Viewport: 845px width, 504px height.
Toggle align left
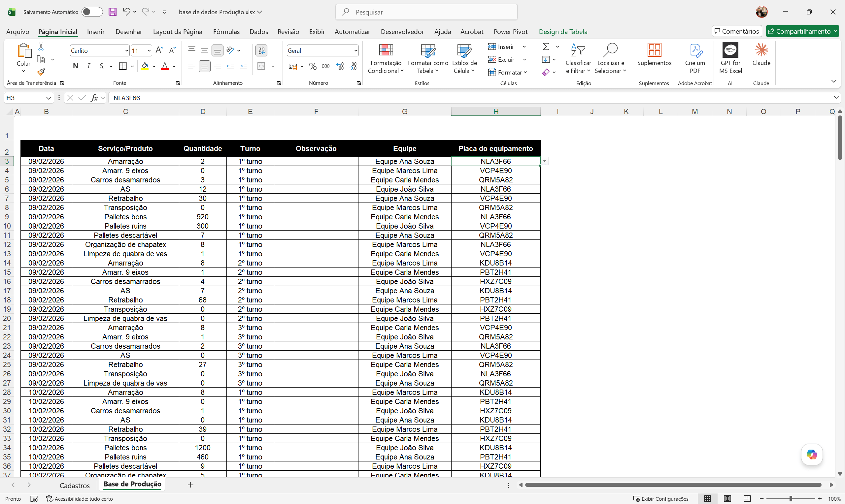192,66
